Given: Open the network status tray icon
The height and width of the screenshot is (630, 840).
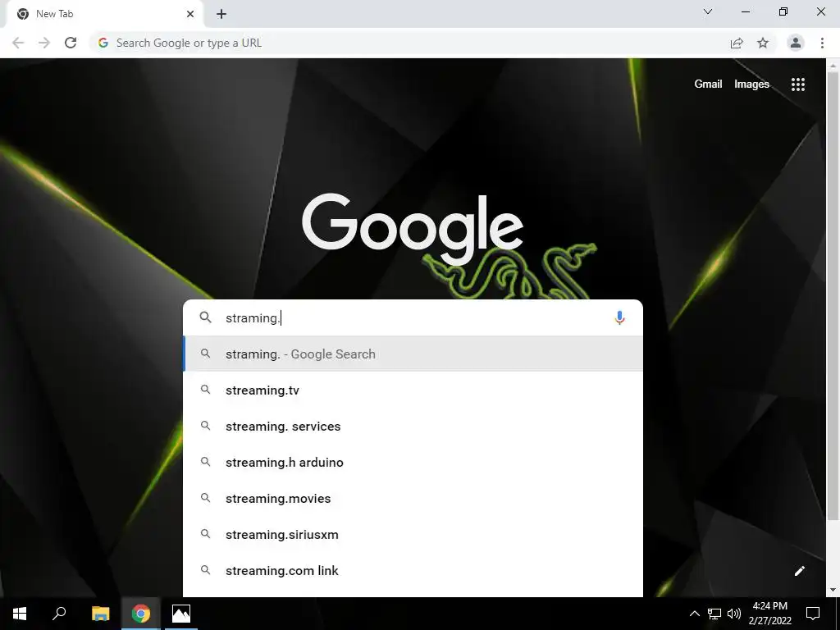Looking at the screenshot, I should 714,614.
